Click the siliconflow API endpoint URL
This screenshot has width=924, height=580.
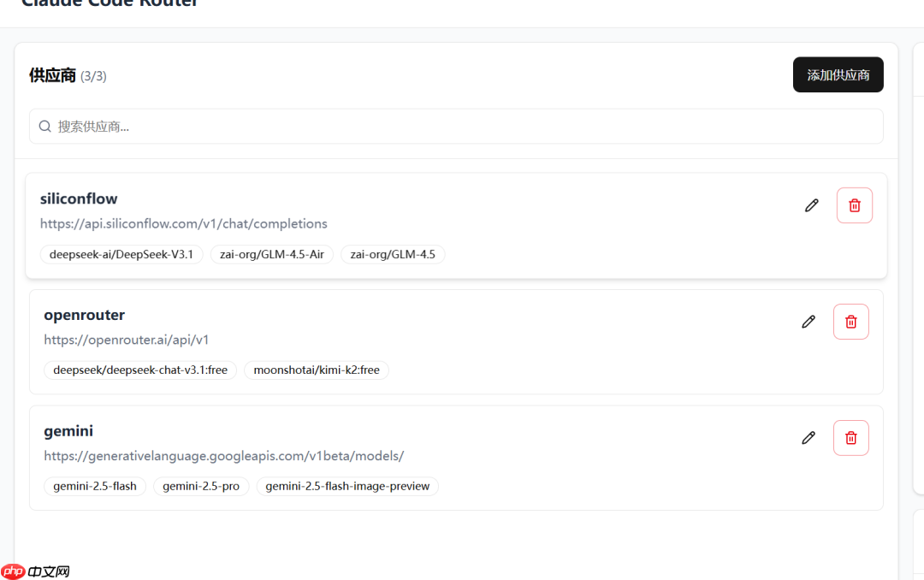pos(183,223)
